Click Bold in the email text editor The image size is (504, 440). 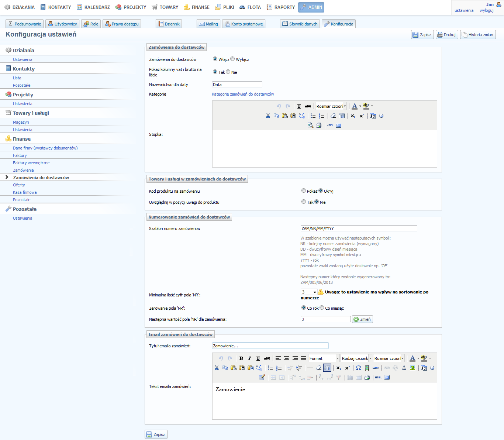pos(241,358)
